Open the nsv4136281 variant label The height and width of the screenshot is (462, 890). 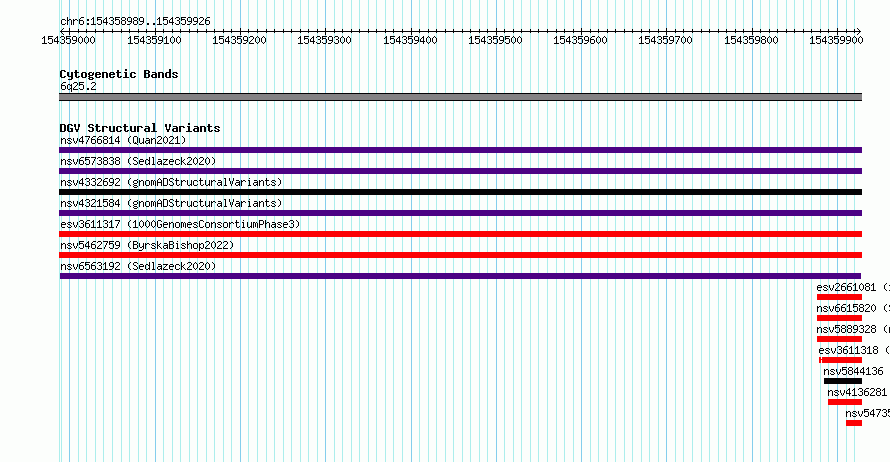coord(857,392)
